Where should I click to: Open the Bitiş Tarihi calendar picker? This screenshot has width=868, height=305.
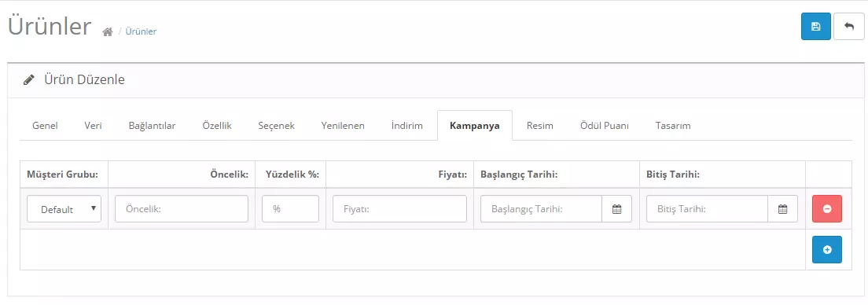(783, 209)
